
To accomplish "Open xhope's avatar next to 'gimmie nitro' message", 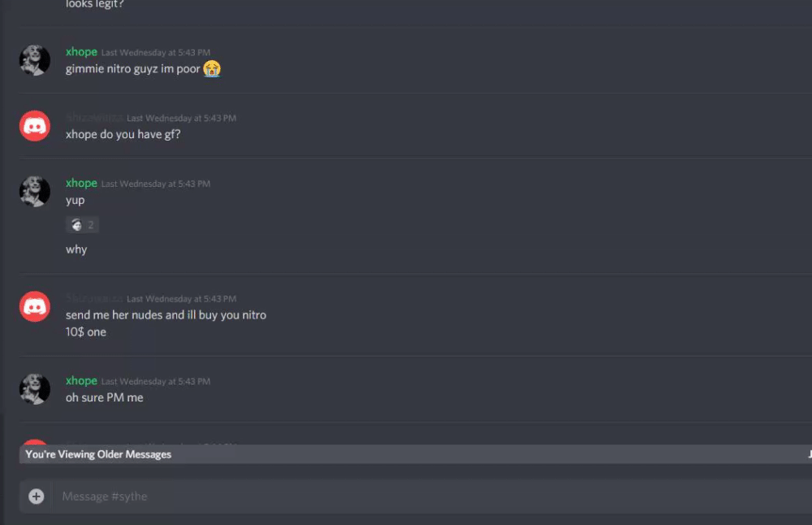I will pyautogui.click(x=35, y=60).
